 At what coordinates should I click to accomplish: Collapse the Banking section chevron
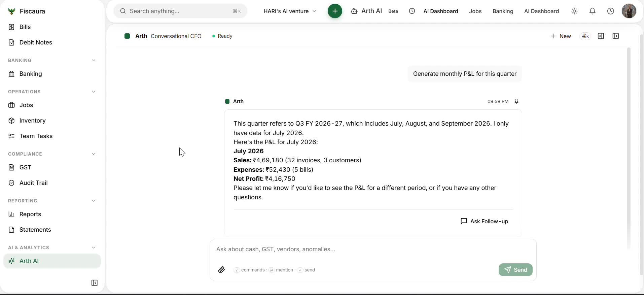tap(94, 60)
